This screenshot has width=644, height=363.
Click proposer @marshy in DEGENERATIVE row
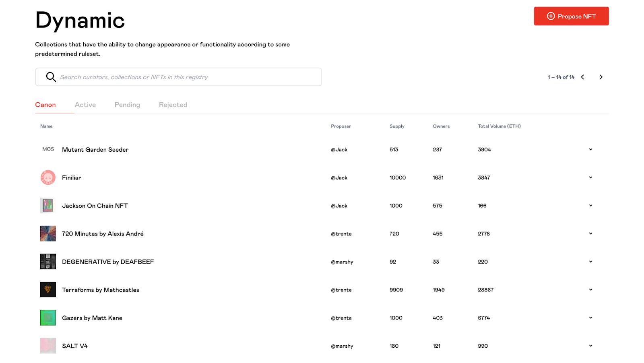point(342,262)
